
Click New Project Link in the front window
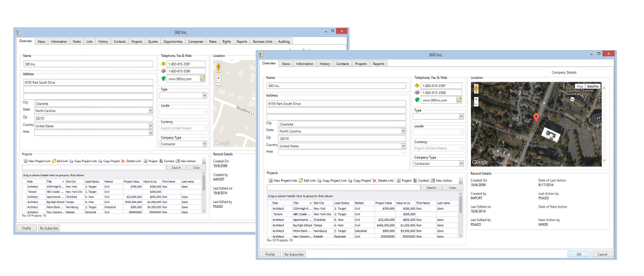[284, 180]
